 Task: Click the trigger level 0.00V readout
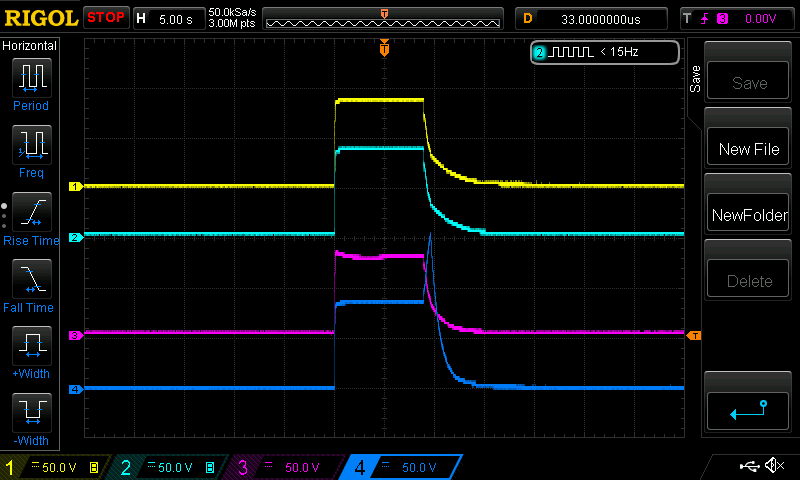pyautogui.click(x=760, y=19)
